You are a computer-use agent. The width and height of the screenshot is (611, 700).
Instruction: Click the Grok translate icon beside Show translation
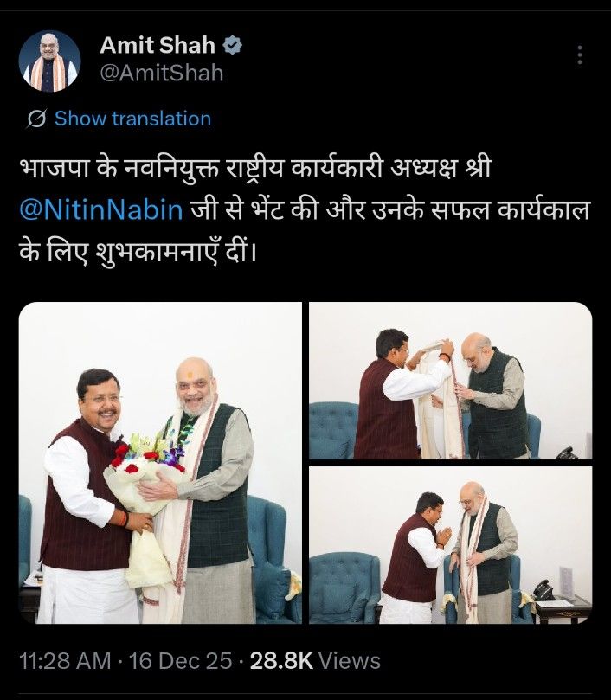tap(36, 119)
